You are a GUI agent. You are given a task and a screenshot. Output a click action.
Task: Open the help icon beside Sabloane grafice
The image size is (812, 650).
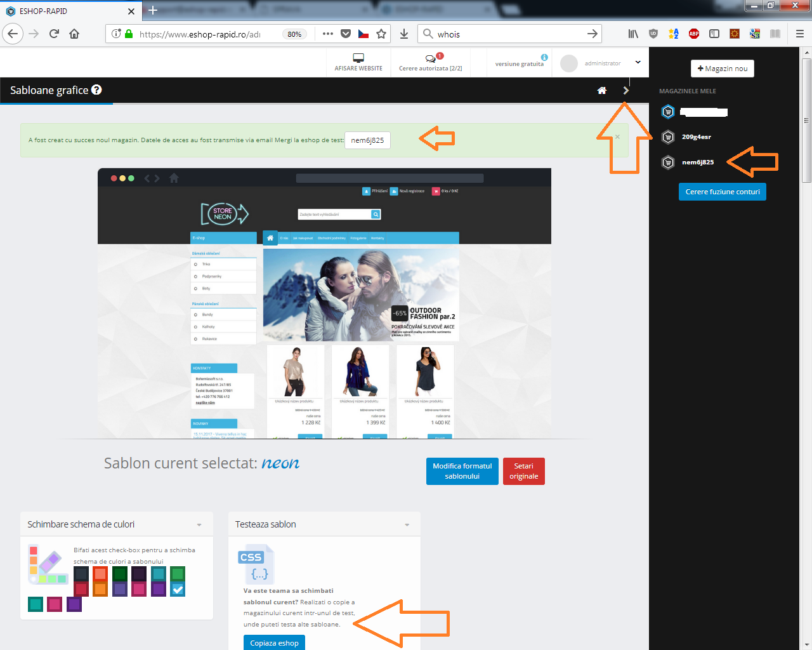coord(96,90)
